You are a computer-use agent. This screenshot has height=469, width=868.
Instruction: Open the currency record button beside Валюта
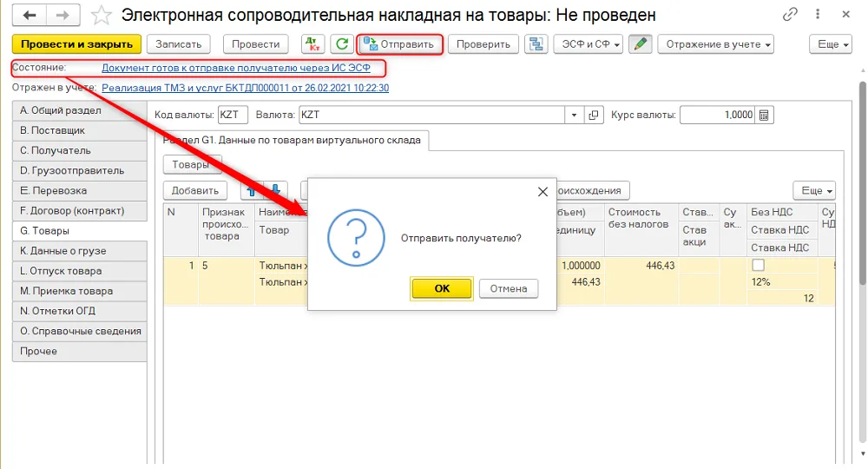[594, 116]
